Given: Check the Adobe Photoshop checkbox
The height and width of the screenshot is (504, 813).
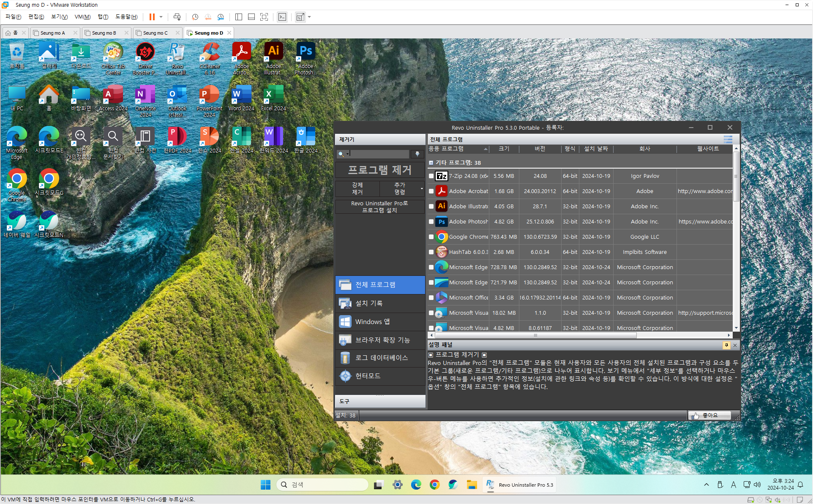Looking at the screenshot, I should 431,222.
